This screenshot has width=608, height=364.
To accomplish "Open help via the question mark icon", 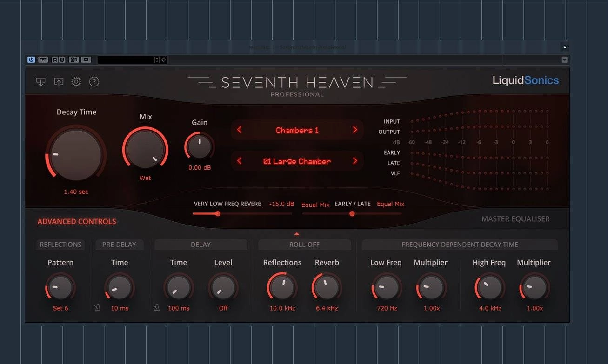I will [94, 82].
